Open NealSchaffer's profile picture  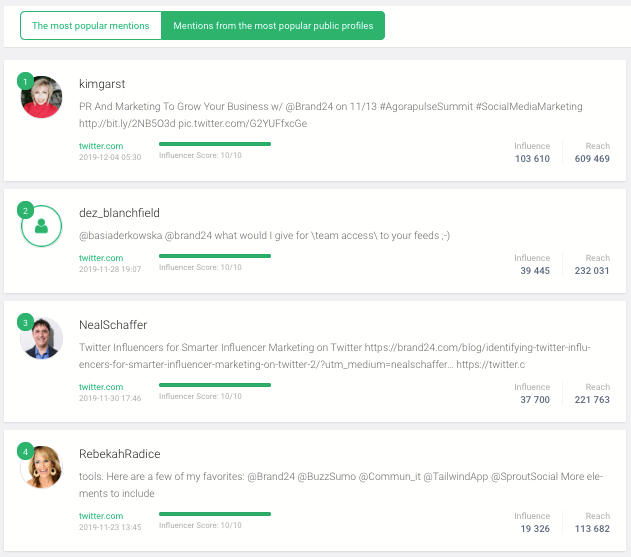(x=41, y=338)
